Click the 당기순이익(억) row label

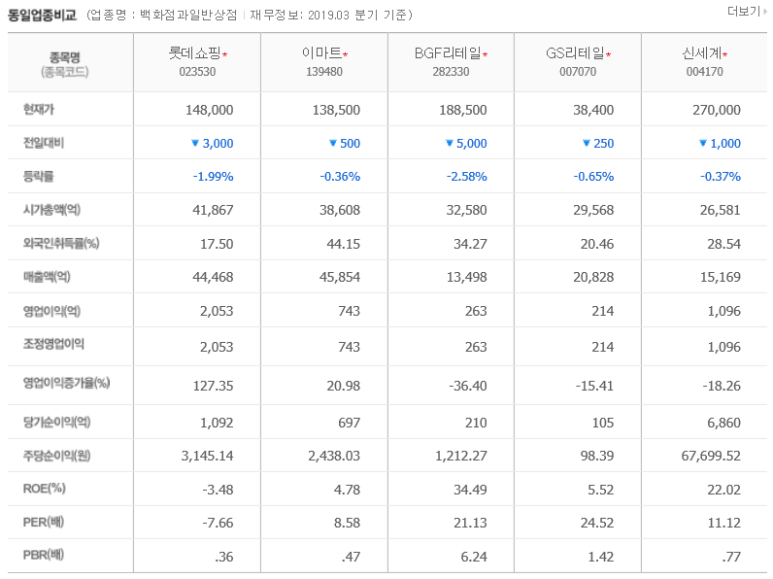click(57, 422)
